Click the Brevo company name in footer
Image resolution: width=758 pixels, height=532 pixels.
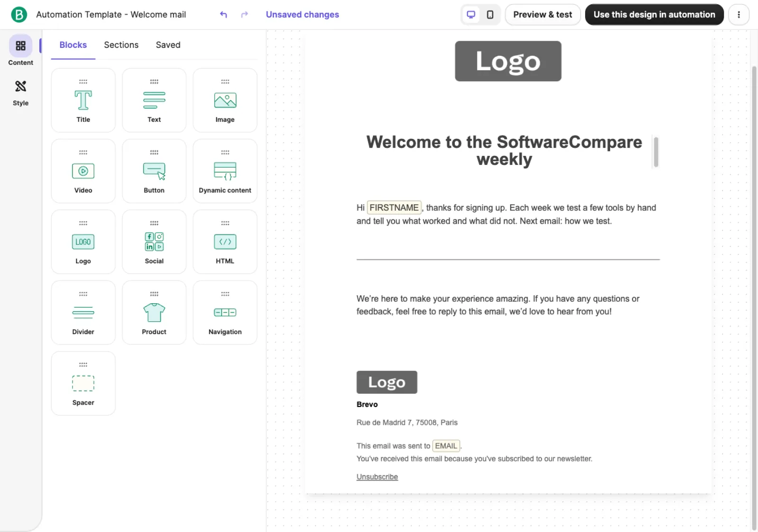click(x=367, y=405)
